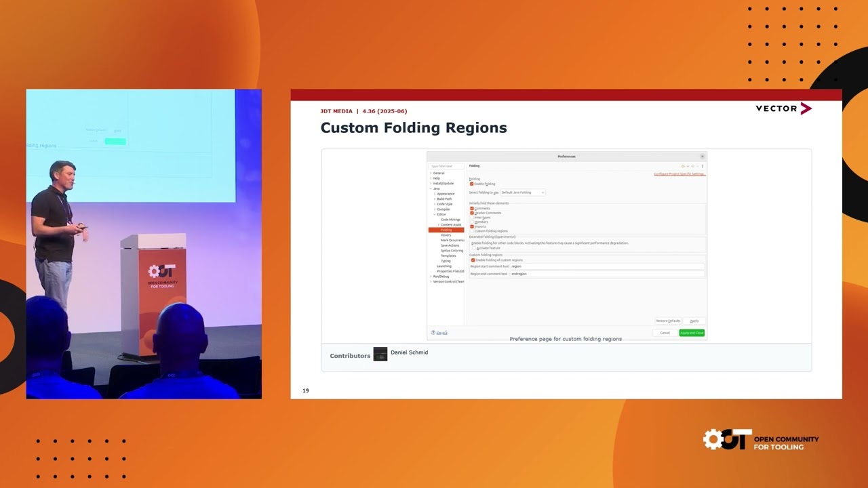The image size is (868, 488).
Task: Click the Cancel button
Action: click(665, 333)
